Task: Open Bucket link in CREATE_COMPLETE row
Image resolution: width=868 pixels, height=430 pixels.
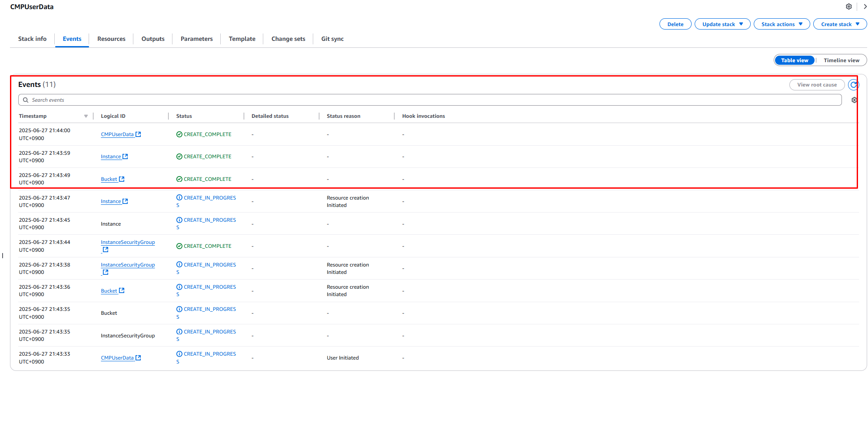Action: (109, 179)
